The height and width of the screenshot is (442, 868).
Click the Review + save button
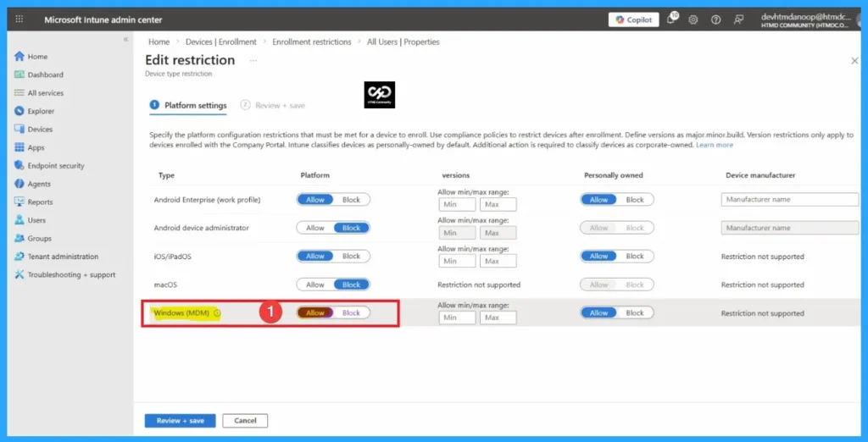tap(181, 421)
